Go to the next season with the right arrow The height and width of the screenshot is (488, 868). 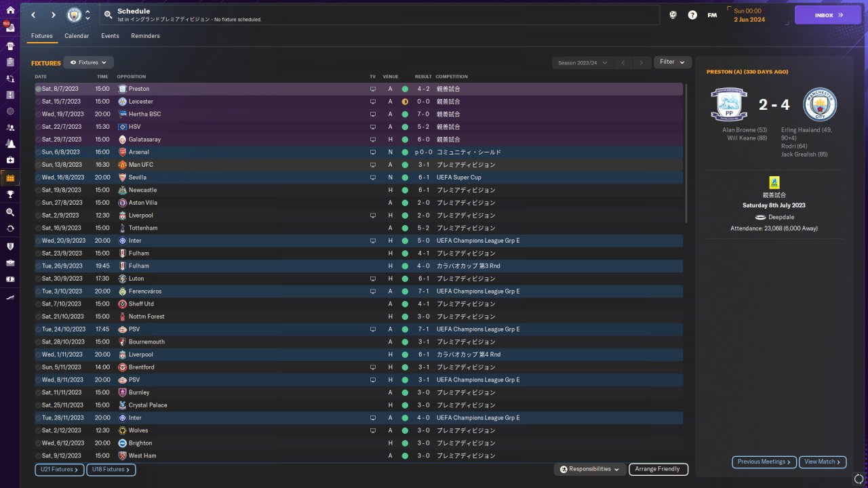[x=642, y=62]
